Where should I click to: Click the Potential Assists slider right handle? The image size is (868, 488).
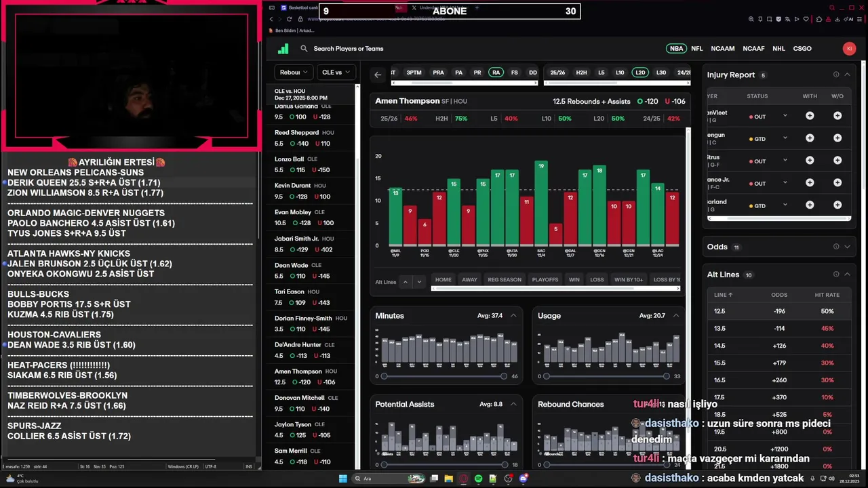[504, 464]
